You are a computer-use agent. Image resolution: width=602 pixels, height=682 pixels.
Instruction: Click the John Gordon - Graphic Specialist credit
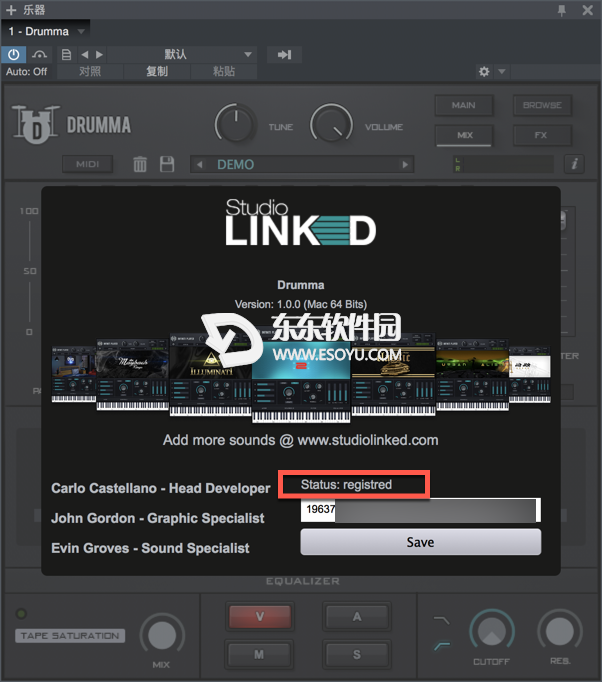coord(157,518)
